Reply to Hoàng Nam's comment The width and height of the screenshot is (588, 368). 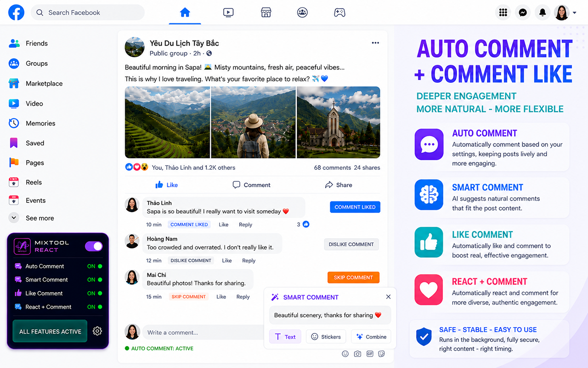[x=249, y=260]
